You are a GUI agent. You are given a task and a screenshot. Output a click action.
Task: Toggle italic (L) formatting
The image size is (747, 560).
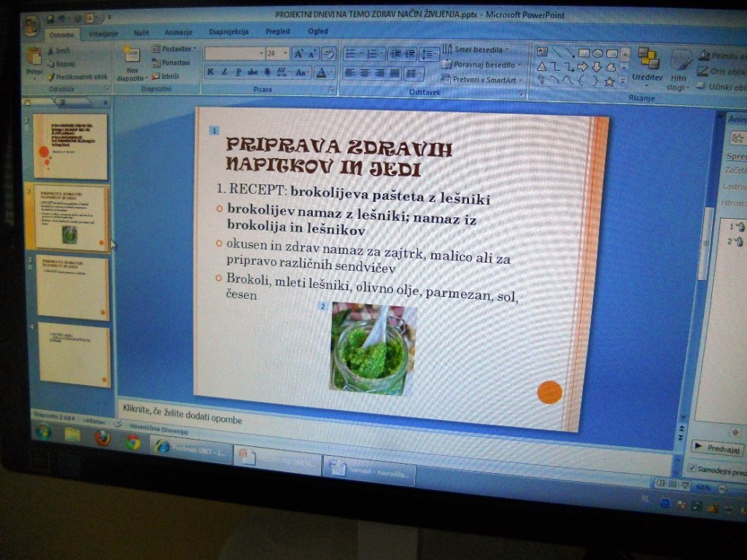(x=225, y=72)
